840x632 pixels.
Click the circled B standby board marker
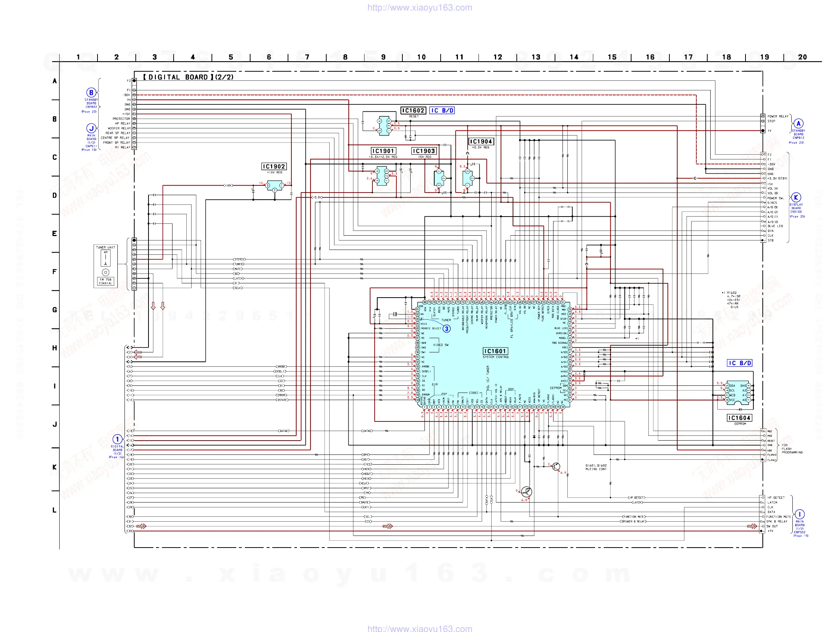pos(91,92)
